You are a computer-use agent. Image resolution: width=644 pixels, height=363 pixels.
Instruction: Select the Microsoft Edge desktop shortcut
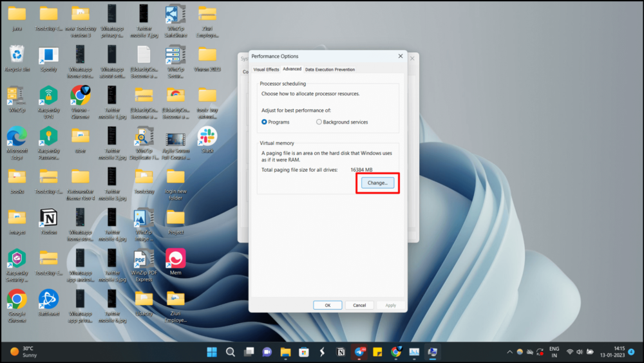click(17, 143)
